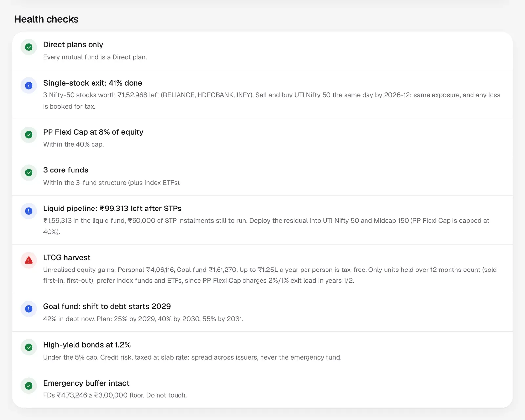Click check icon for Emergency buffer intact

click(29, 386)
